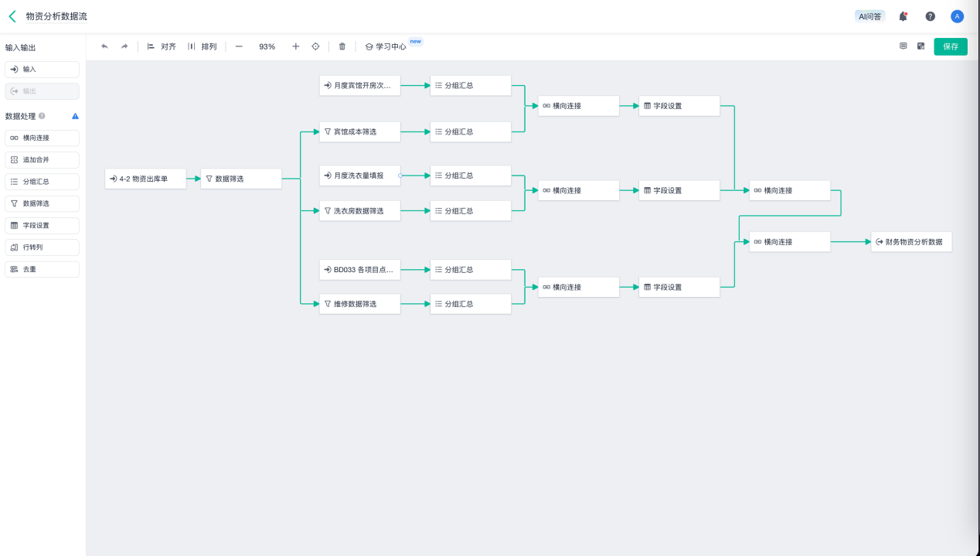
Task: Click the data preview icon beside save
Action: (x=920, y=46)
